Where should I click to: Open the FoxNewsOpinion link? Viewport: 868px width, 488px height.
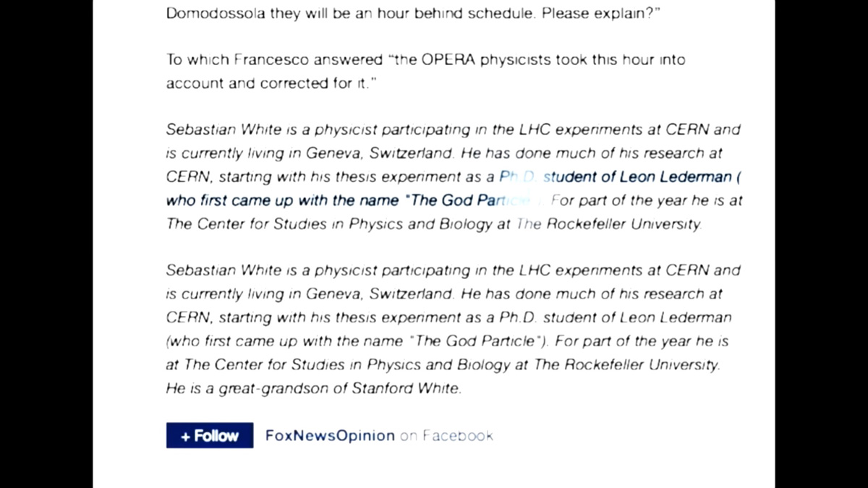330,435
